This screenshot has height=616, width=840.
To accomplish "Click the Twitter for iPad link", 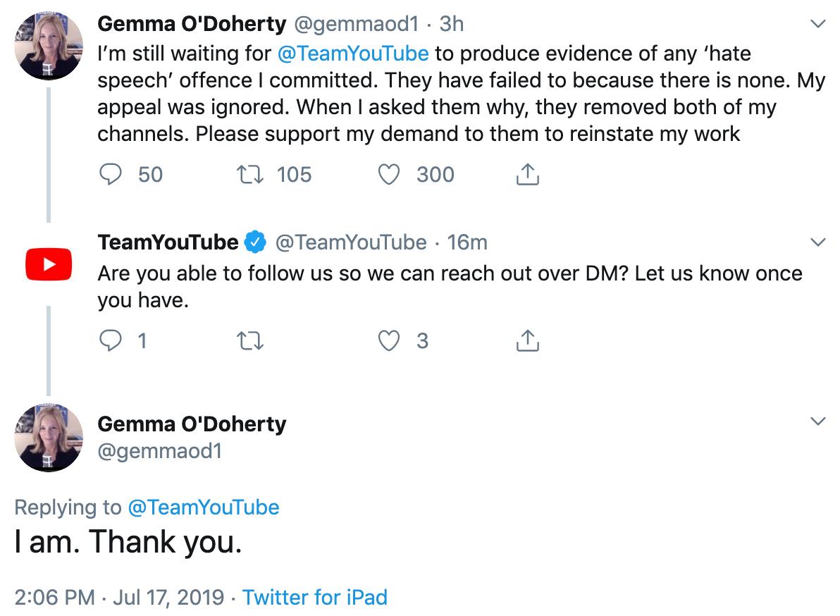I will pos(315,598).
